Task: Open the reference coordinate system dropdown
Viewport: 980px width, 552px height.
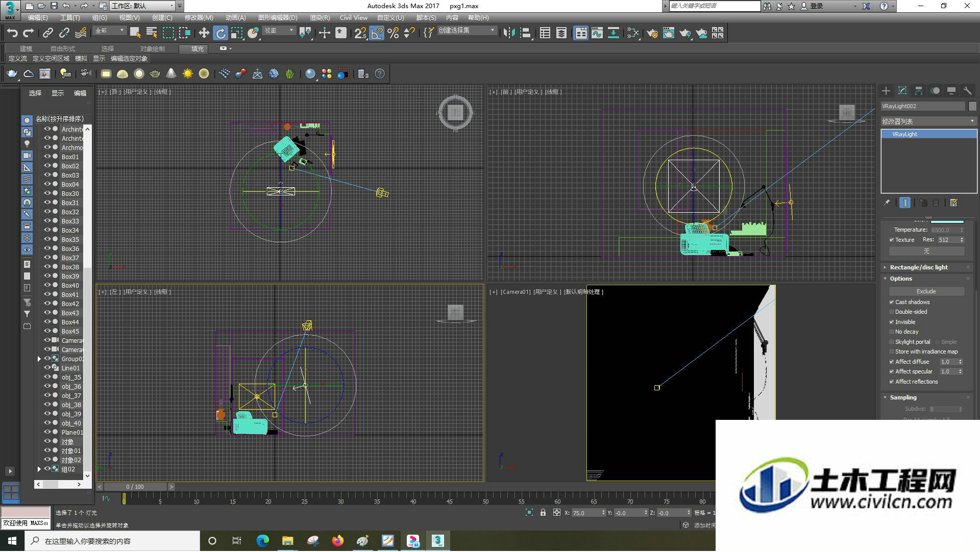Action: click(x=279, y=31)
